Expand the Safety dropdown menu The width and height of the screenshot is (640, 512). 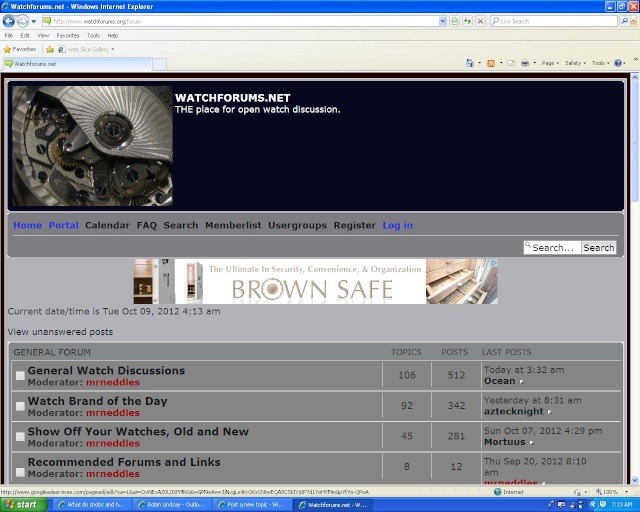(x=575, y=63)
